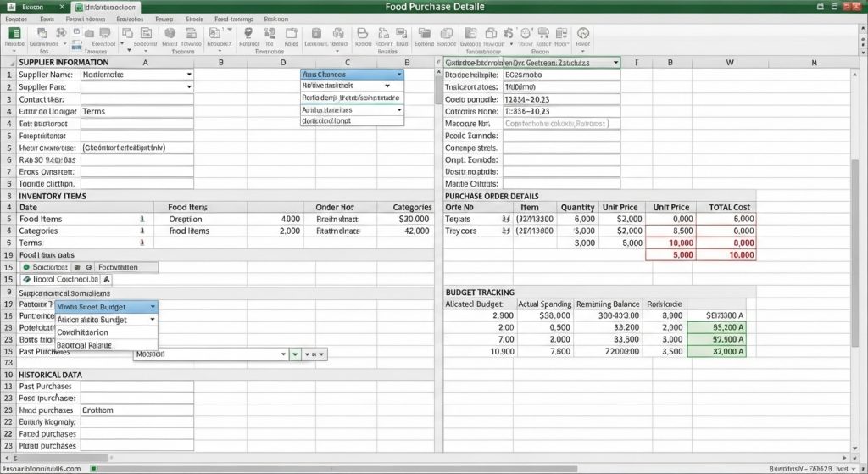Switch to the Foerd-trorsmop ribbon tab
The height and width of the screenshot is (474, 868).
coord(234,19)
